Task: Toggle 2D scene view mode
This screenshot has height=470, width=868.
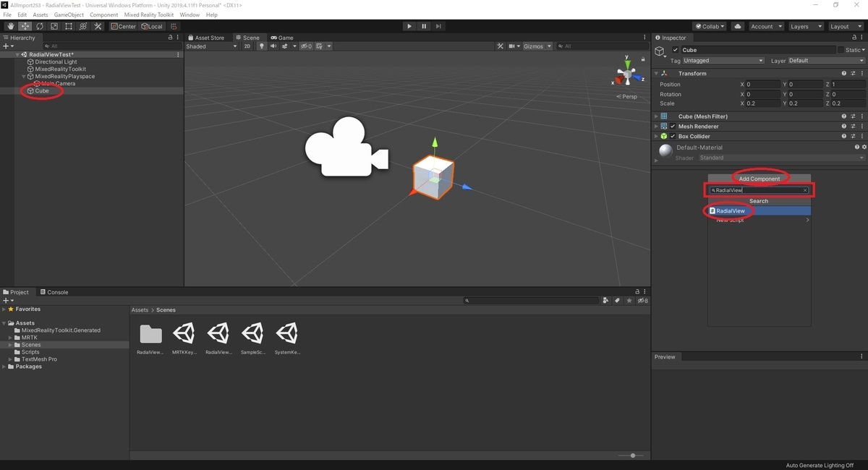Action: (x=247, y=46)
